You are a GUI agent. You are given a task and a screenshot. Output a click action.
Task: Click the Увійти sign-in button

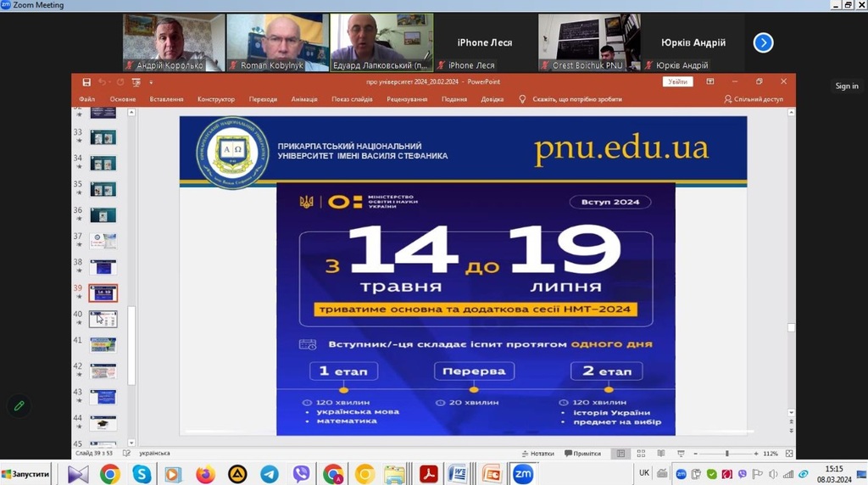[677, 81]
